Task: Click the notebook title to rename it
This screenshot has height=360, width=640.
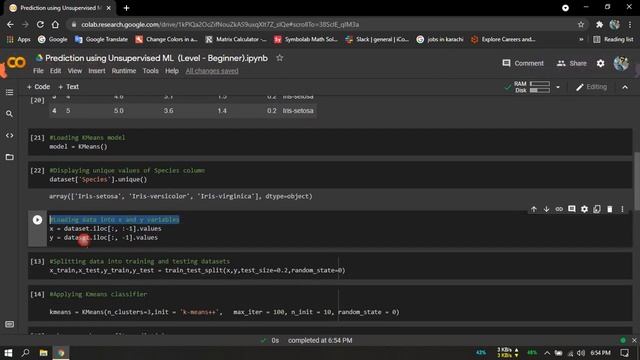Action: pyautogui.click(x=156, y=58)
